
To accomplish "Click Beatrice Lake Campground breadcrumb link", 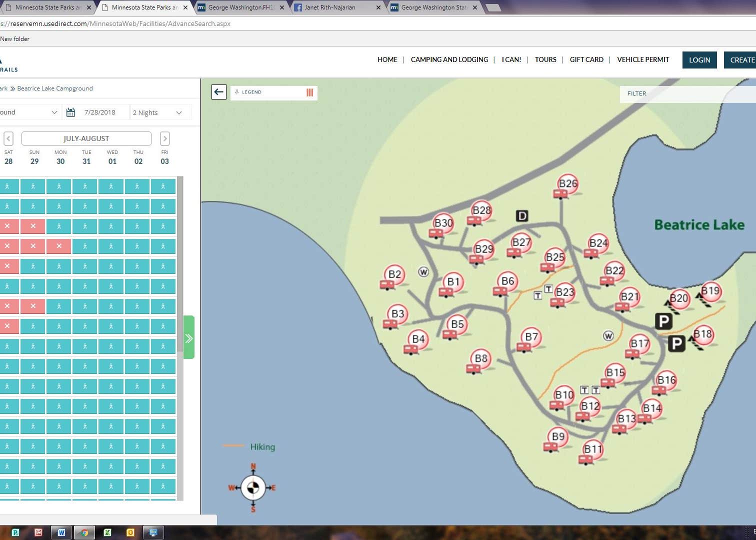I will point(55,88).
